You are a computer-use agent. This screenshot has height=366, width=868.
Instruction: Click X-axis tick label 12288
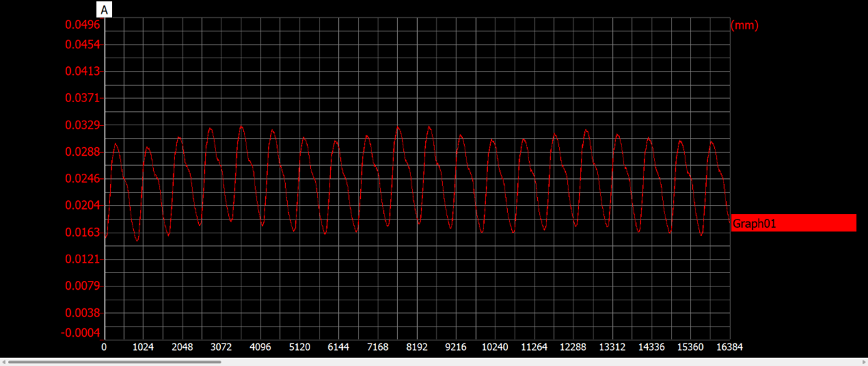(x=574, y=347)
